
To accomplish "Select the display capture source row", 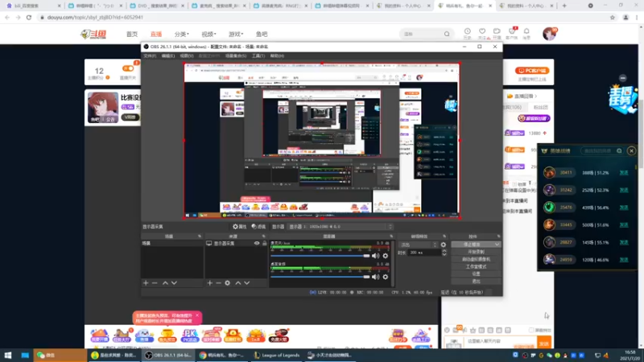I will [x=236, y=244].
